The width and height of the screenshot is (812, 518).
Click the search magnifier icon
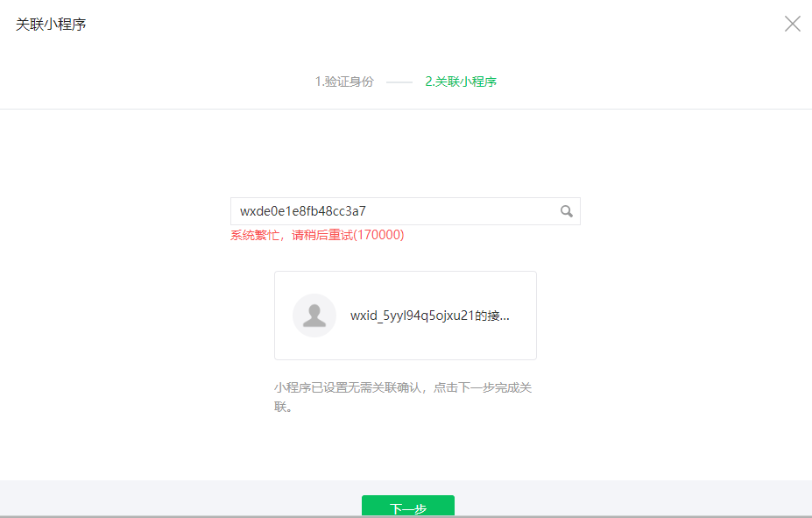pos(567,211)
